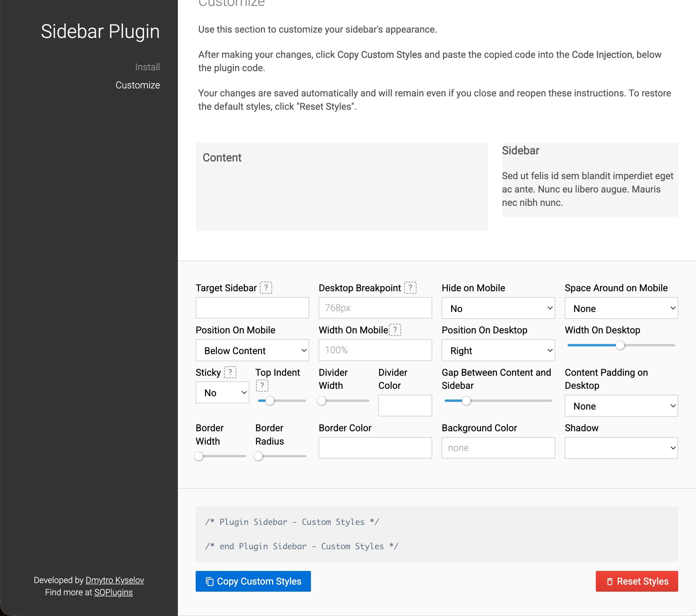Adjust the Width On Desktop slider
Viewport: 696px width, 616px height.
click(621, 345)
